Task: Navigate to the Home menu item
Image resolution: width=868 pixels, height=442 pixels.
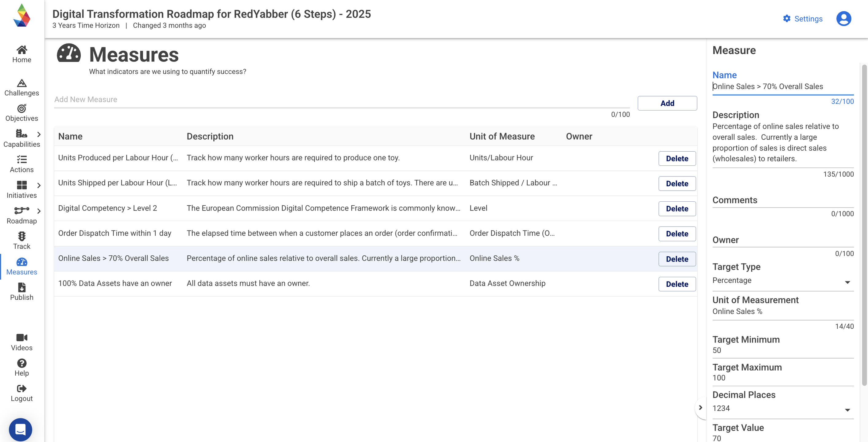Action: click(x=21, y=54)
